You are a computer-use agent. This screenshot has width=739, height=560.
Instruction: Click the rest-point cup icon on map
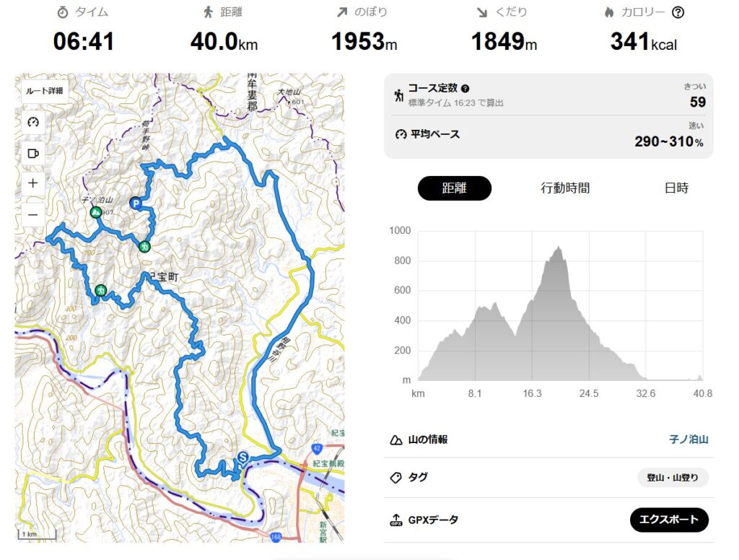point(32,152)
